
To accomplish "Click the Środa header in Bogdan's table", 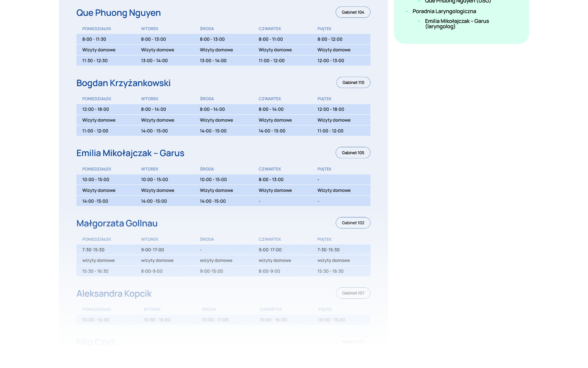I will pos(207,99).
